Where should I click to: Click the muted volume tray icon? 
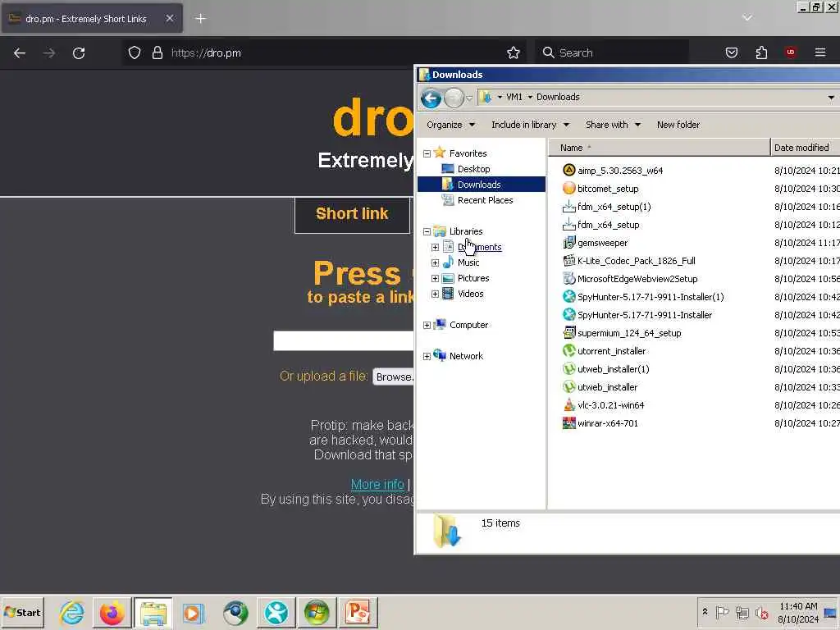(x=761, y=612)
